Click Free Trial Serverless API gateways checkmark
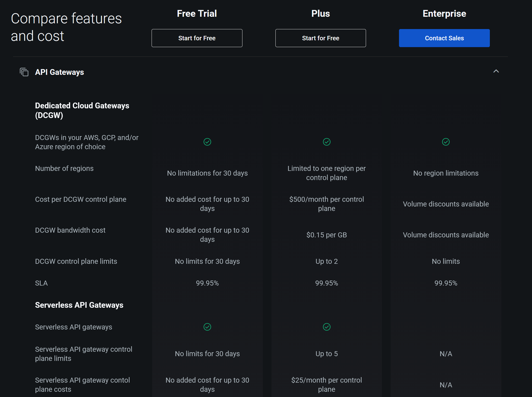Viewport: 532px width, 397px height. point(207,327)
